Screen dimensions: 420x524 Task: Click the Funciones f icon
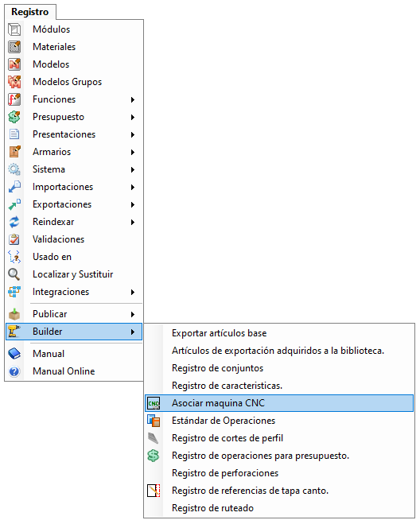click(14, 99)
